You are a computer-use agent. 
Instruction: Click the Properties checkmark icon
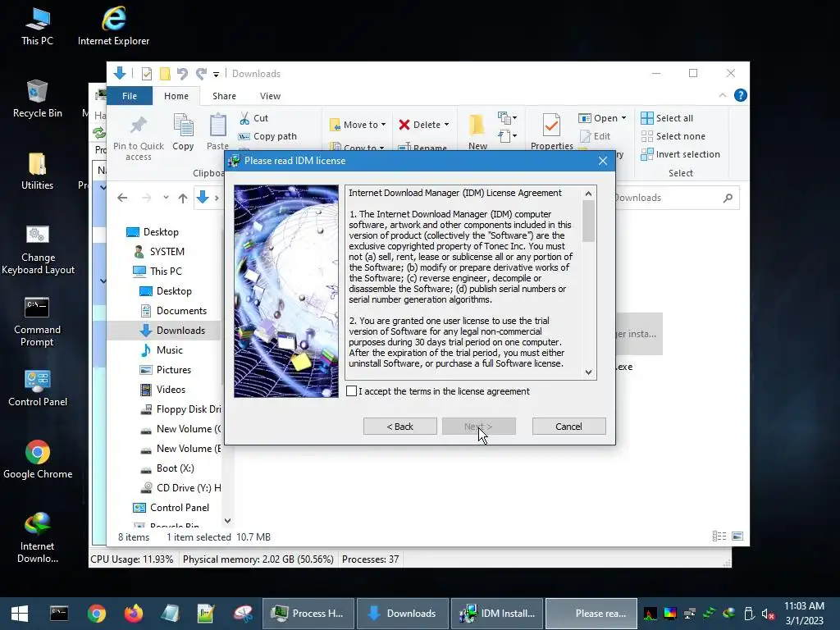[x=551, y=126]
